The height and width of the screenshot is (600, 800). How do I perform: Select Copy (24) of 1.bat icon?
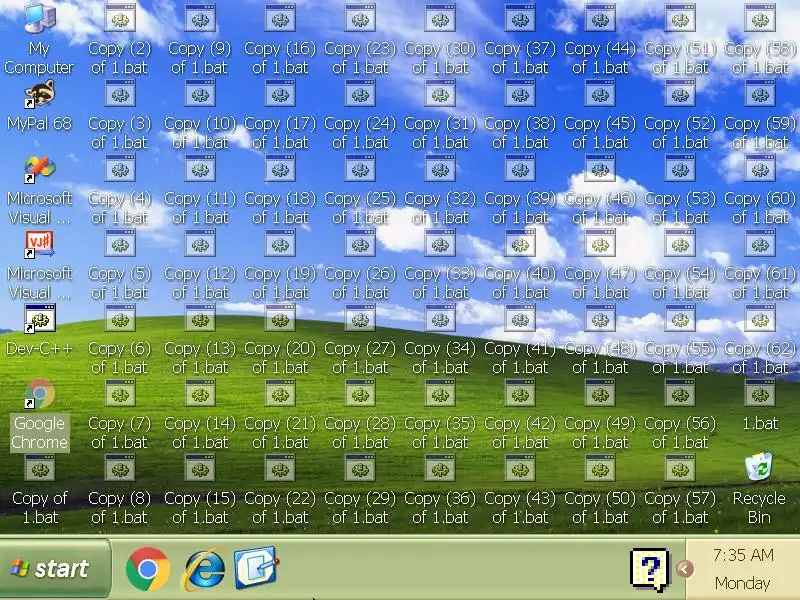coord(360,93)
